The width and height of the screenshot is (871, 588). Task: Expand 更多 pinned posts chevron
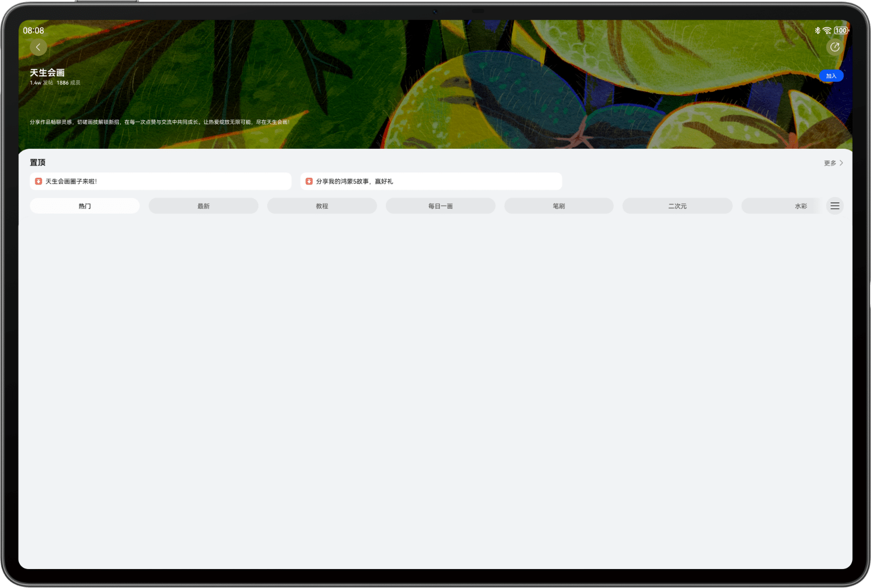[841, 163]
